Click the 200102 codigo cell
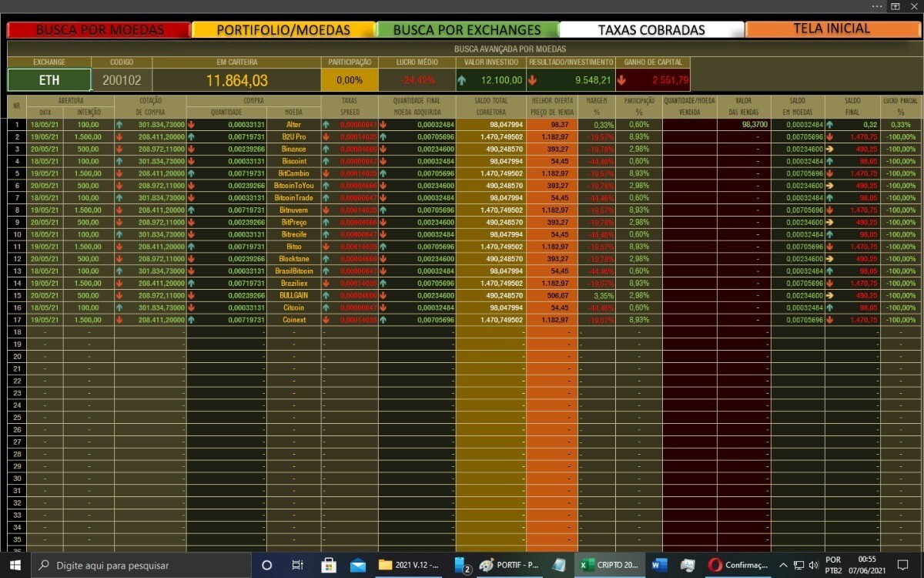The height and width of the screenshot is (578, 924). [x=122, y=80]
